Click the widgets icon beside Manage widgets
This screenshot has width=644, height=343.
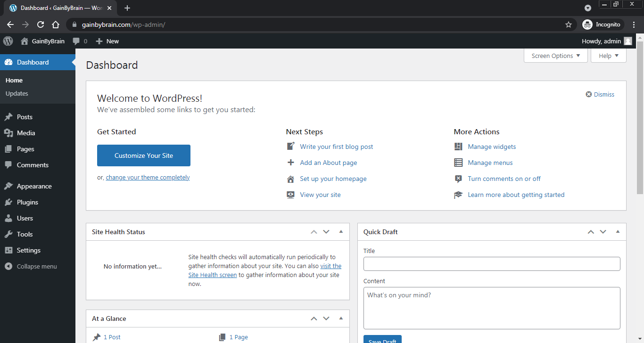click(458, 147)
